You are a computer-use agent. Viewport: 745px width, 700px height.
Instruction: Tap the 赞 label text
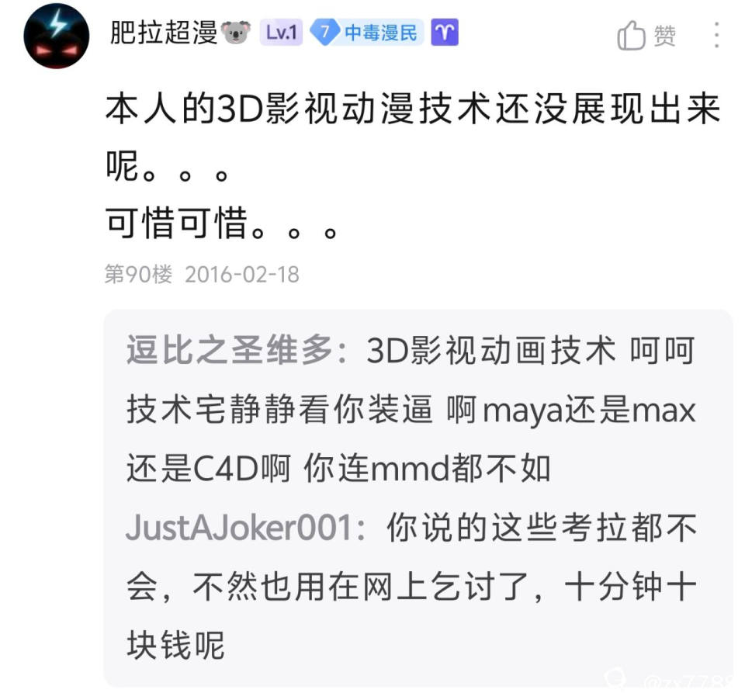[665, 36]
